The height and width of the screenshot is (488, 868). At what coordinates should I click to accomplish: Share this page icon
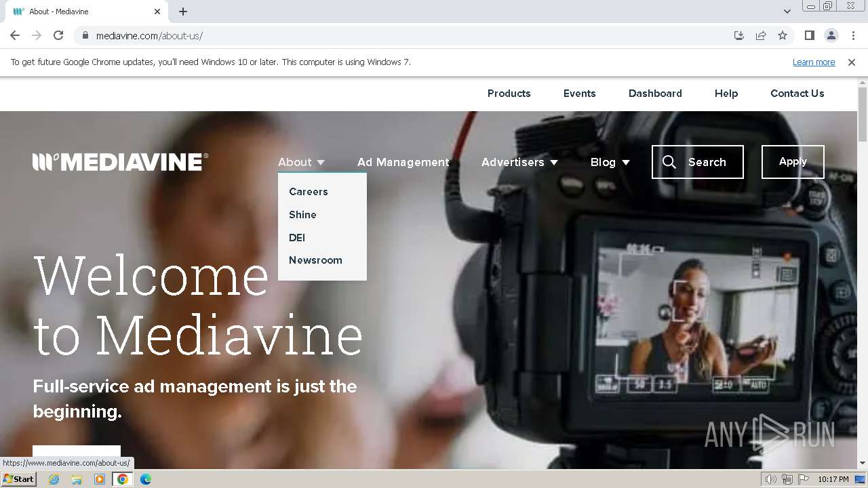761,36
